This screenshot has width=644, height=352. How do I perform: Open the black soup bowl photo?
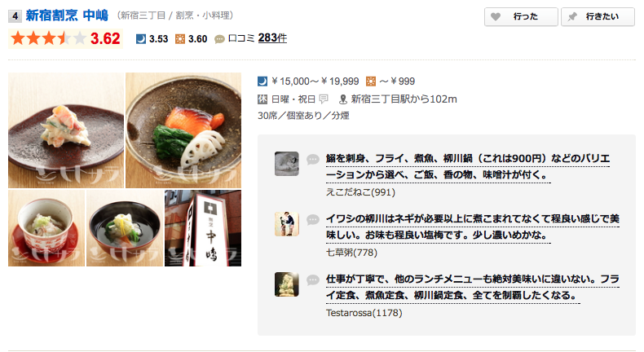pyautogui.click(x=125, y=228)
